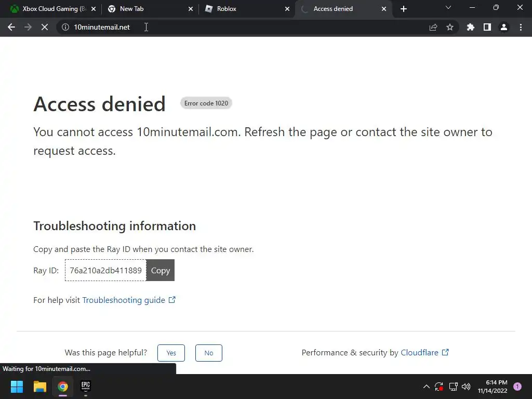Screen dimensions: 532x399
Task: Restore down the Chrome window
Action: (x=496, y=7)
